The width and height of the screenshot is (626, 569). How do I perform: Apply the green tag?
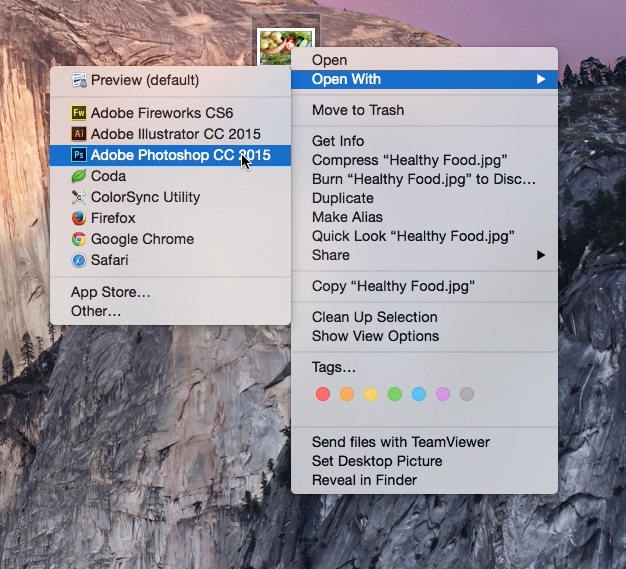[x=395, y=394]
